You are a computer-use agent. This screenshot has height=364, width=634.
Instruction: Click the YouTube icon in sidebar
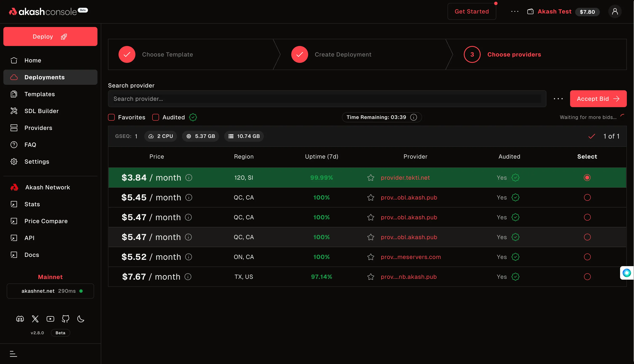pyautogui.click(x=50, y=319)
